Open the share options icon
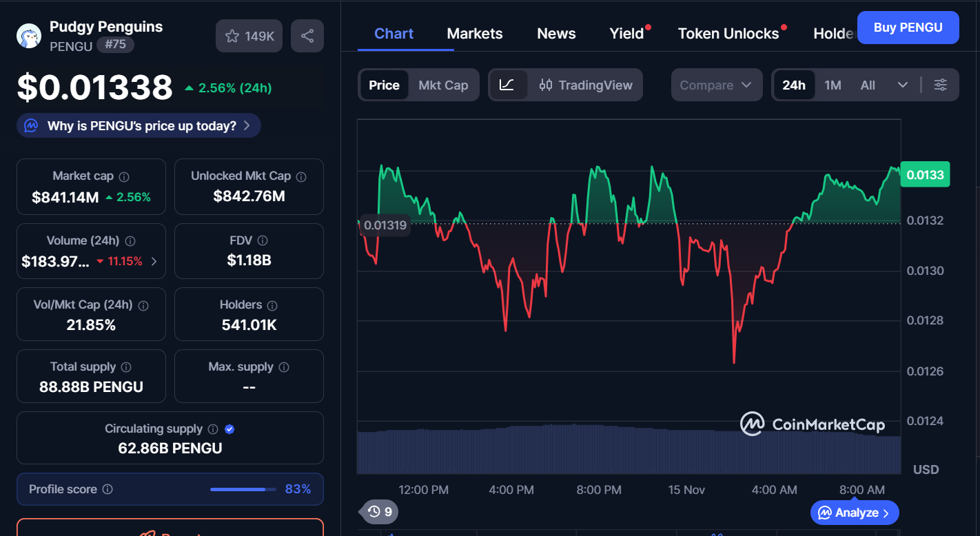This screenshot has height=536, width=980. [307, 35]
